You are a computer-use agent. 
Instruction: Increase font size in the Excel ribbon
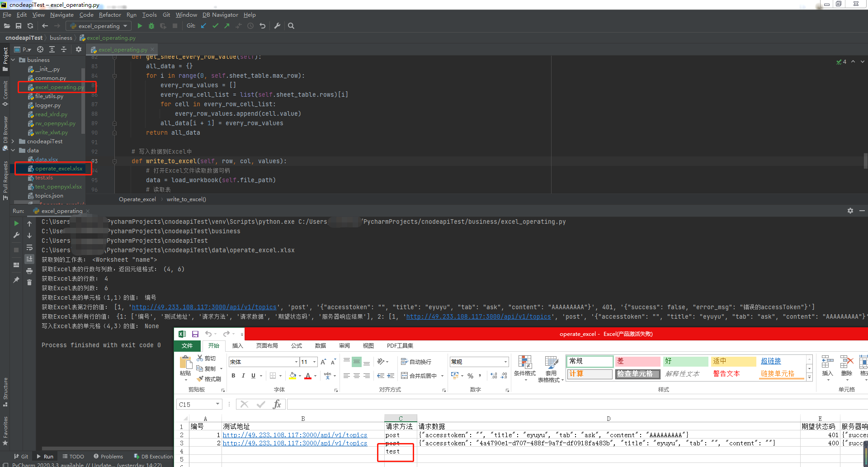pyautogui.click(x=323, y=362)
